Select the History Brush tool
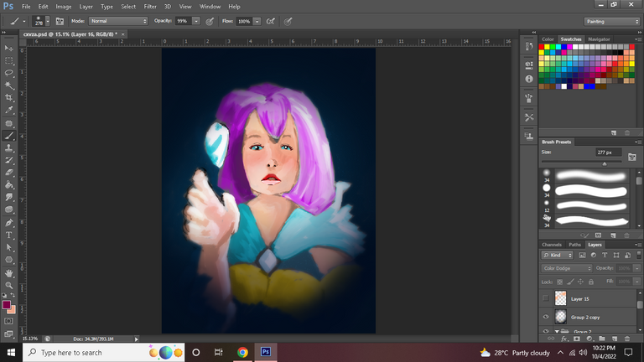Image resolution: width=644 pixels, height=362 pixels. [8, 160]
